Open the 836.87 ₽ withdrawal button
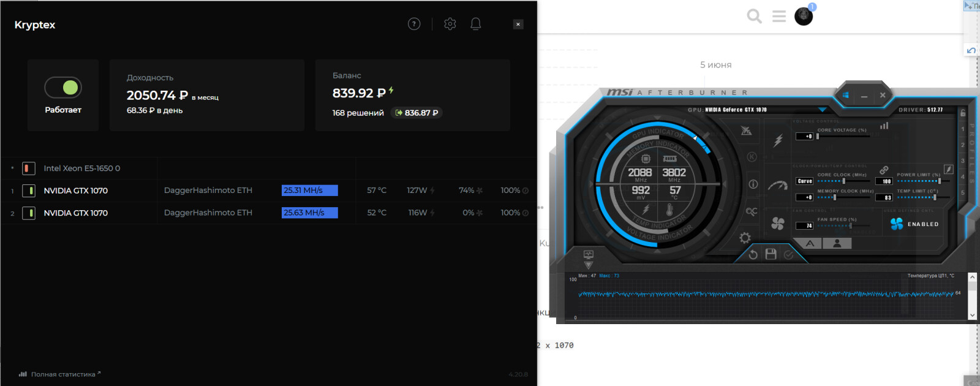Viewport: 980px width, 386px height. click(417, 113)
